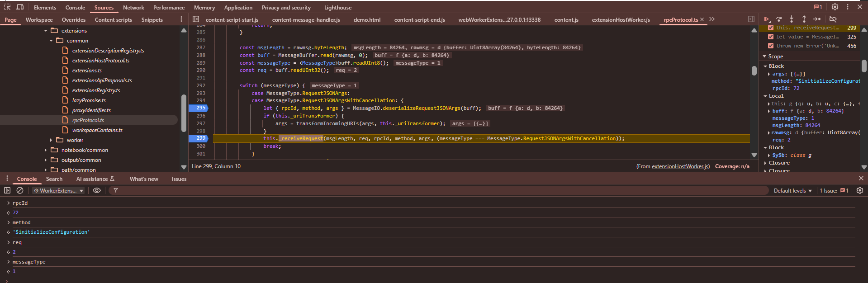Viewport: 868px width, 283px height.
Task: Click the proxyIdentifier.ts file icon
Action: tap(65, 110)
